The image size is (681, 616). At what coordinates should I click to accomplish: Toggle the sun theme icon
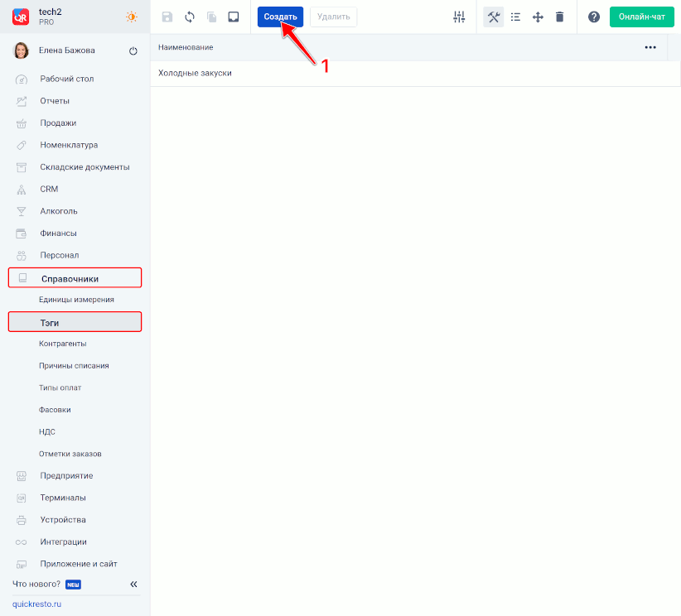tap(131, 17)
